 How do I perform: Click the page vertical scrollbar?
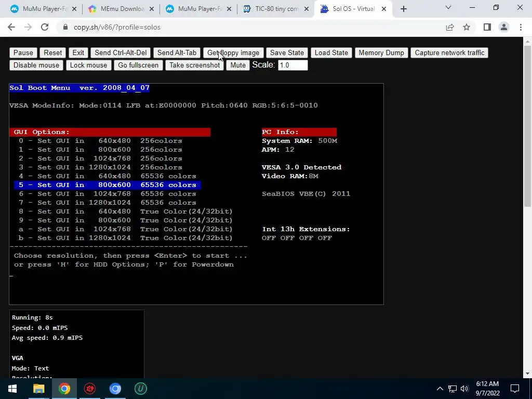[x=527, y=126]
